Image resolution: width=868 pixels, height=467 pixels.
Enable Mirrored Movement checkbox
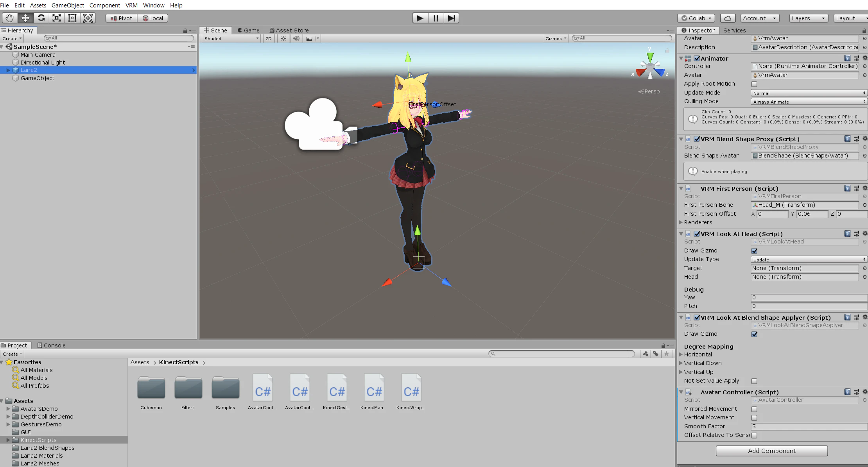754,409
